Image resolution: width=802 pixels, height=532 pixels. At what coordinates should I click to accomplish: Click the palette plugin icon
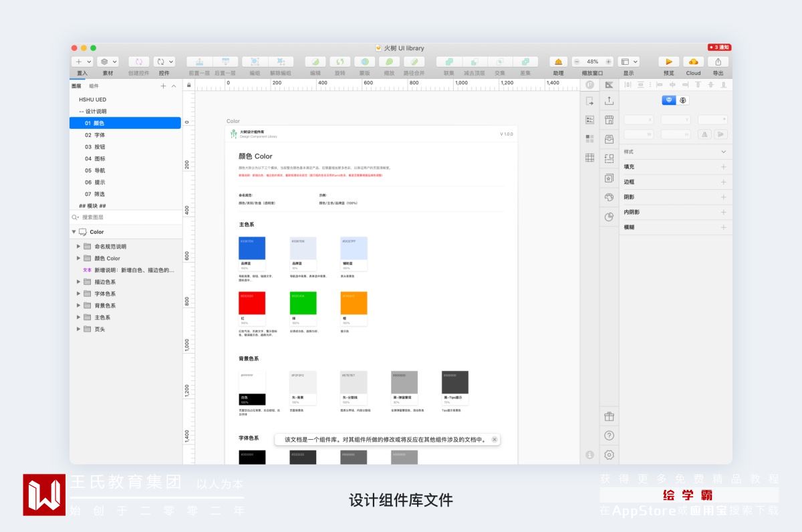(609, 197)
